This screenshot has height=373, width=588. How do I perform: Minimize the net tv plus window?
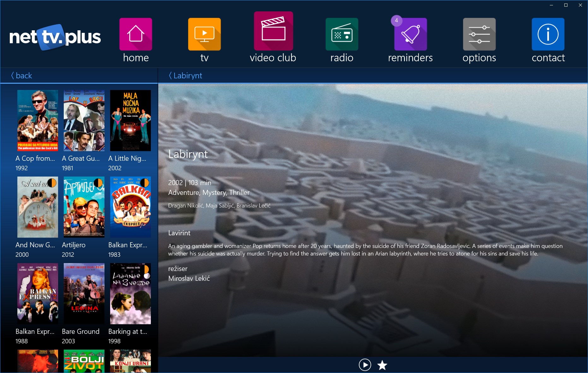coord(551,5)
